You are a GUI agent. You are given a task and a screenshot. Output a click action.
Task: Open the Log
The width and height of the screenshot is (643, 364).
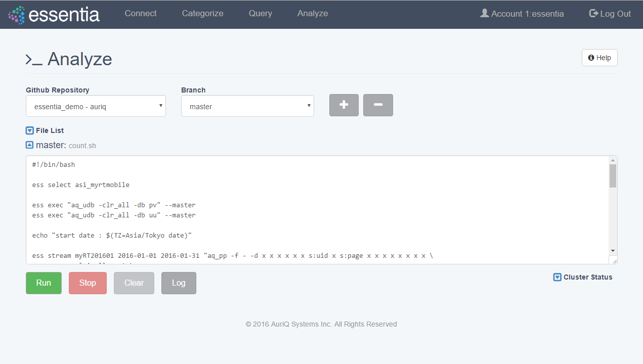[179, 283]
